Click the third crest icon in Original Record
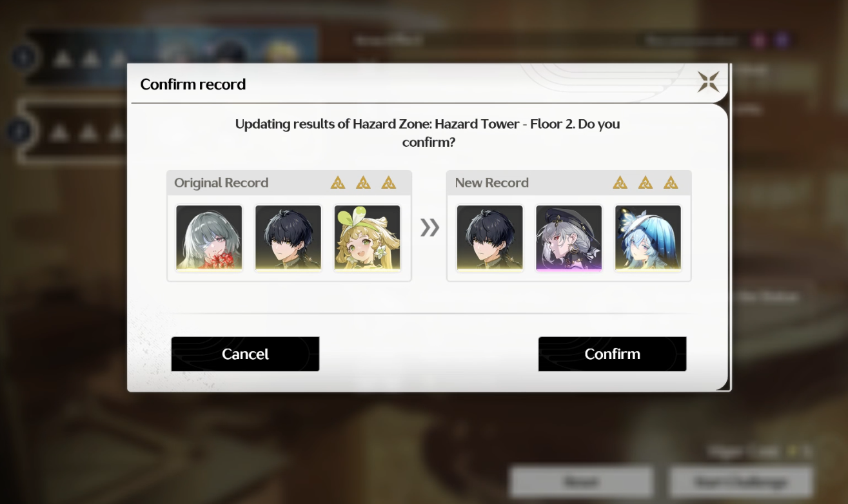 [x=388, y=182]
